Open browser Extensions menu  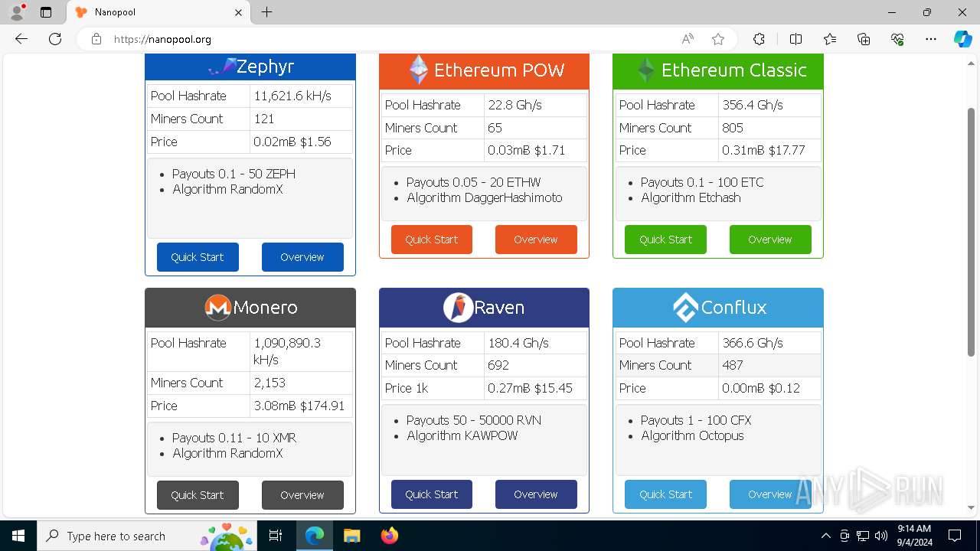click(x=759, y=39)
